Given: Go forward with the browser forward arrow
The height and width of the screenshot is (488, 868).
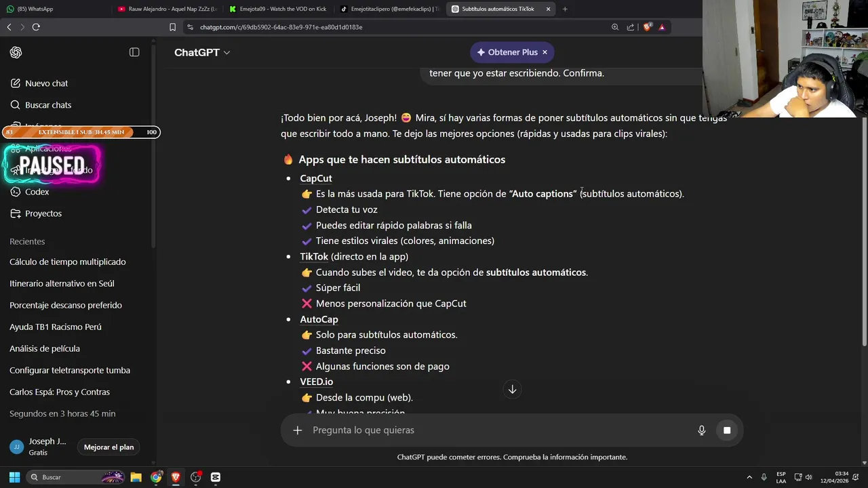Looking at the screenshot, I should (x=22, y=27).
